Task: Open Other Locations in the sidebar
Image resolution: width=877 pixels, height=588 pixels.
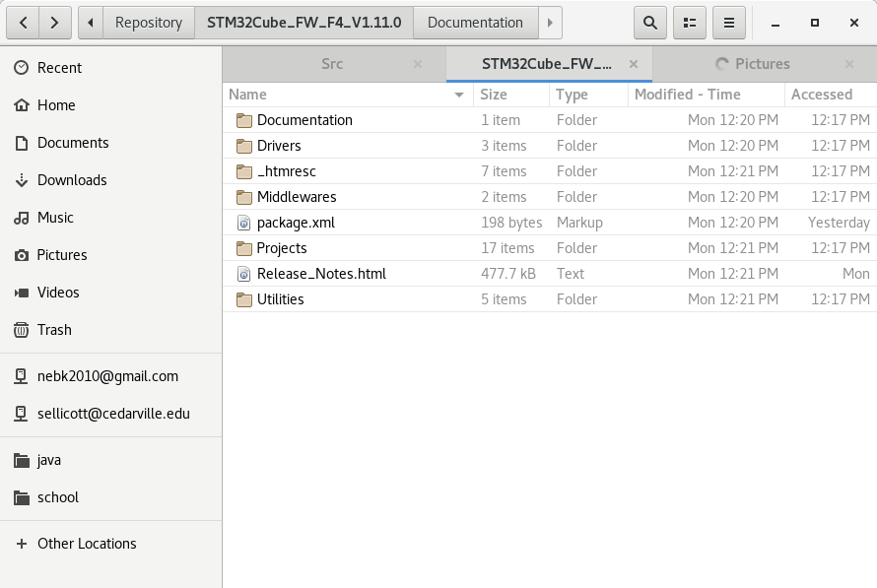Action: (x=110, y=544)
